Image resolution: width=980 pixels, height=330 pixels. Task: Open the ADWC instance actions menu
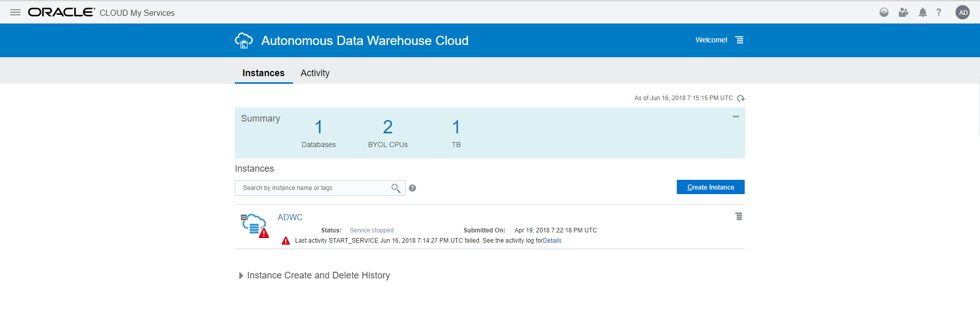[739, 217]
